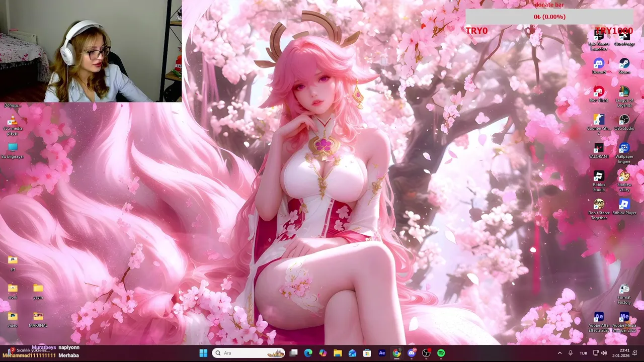644x362 pixels.
Task: Click the OBS Studio desktop shortcut
Action: pyautogui.click(x=624, y=123)
